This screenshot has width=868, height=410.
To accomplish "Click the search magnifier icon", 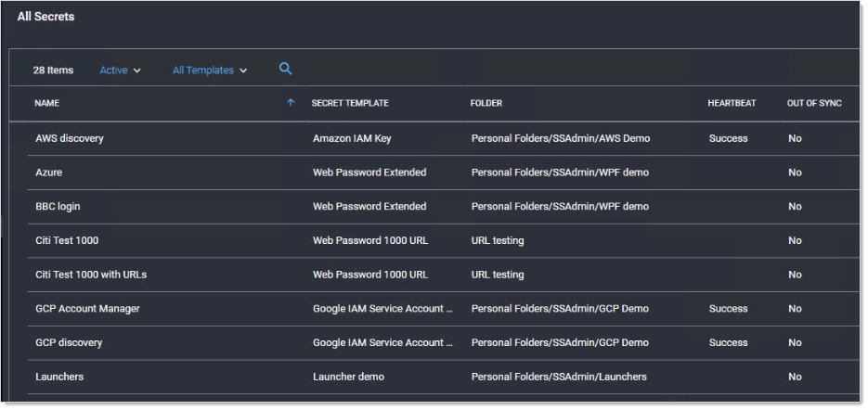I will [x=286, y=69].
